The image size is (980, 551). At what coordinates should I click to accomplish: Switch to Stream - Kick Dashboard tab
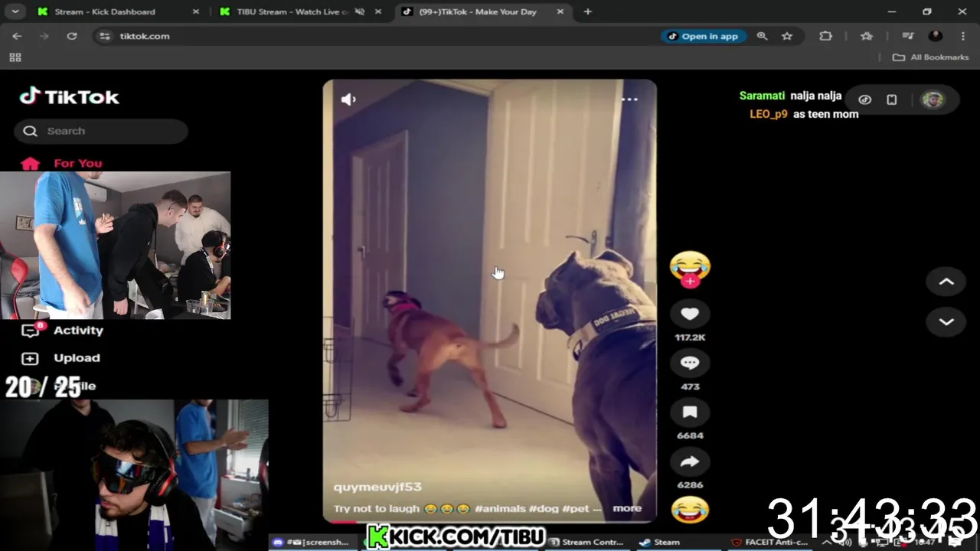pyautogui.click(x=119, y=11)
